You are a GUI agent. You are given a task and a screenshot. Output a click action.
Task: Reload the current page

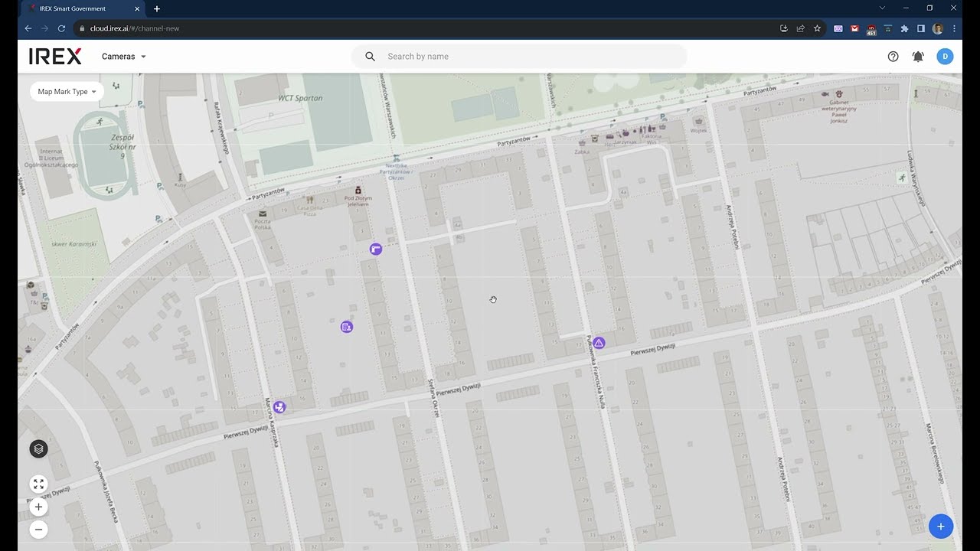pyautogui.click(x=62, y=28)
